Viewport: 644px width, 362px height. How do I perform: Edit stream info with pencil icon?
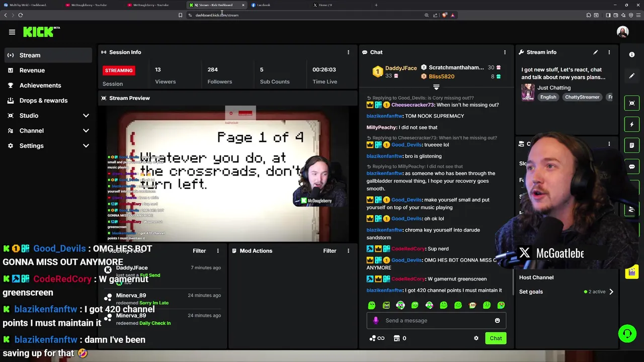(596, 52)
